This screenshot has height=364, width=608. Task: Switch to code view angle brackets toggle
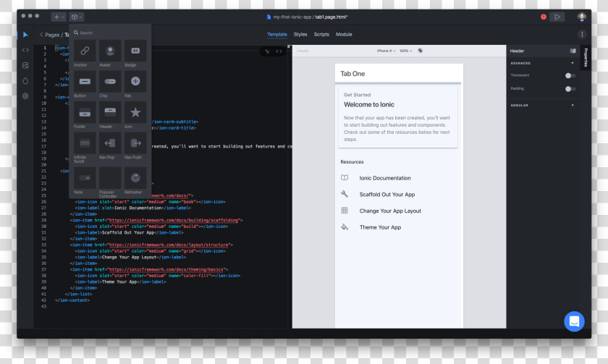[x=279, y=51]
